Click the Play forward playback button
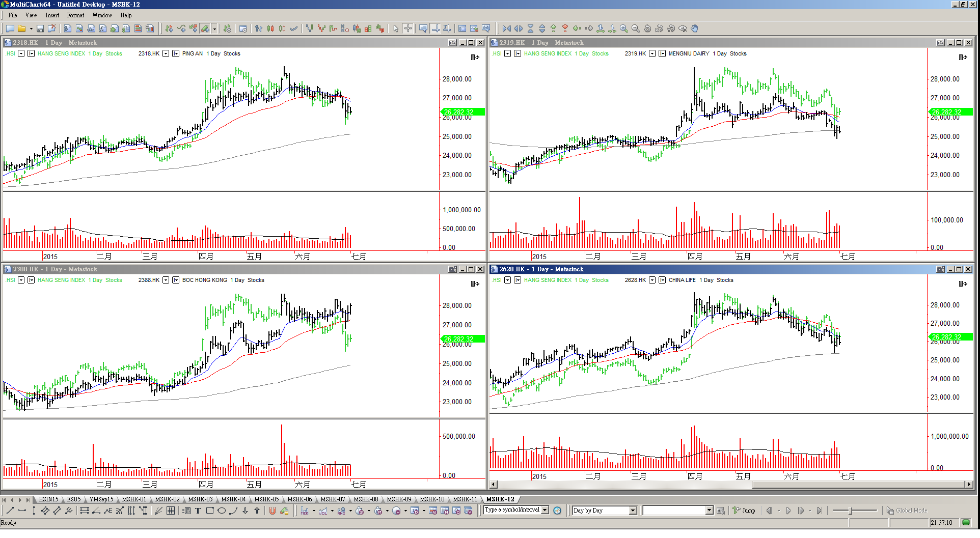Screen dimensions: 980x538 pos(788,511)
